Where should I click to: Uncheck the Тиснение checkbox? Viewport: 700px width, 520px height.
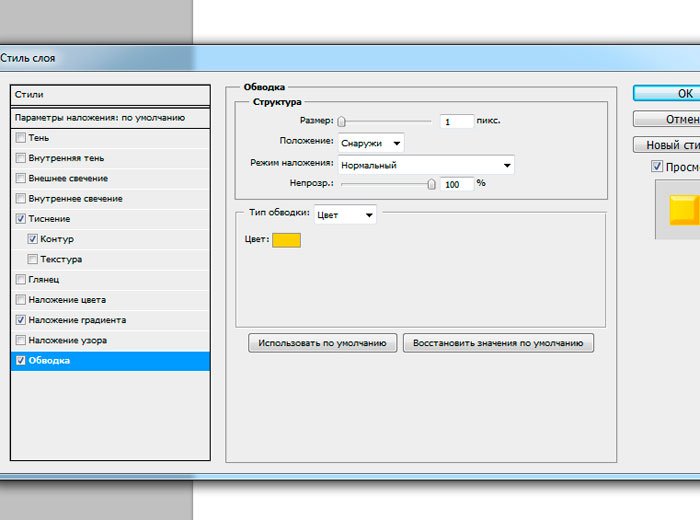click(x=21, y=219)
